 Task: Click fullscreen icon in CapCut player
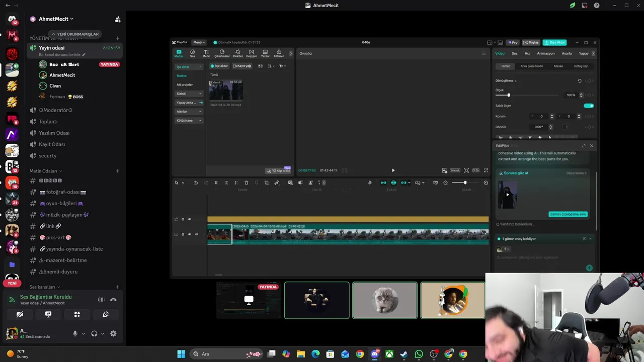tap(486, 170)
